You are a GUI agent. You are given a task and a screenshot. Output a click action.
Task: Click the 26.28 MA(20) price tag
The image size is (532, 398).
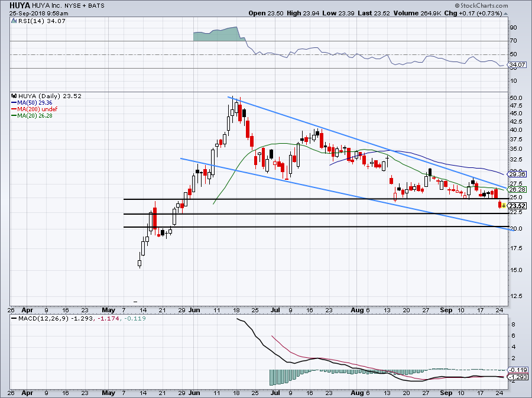[517, 189]
